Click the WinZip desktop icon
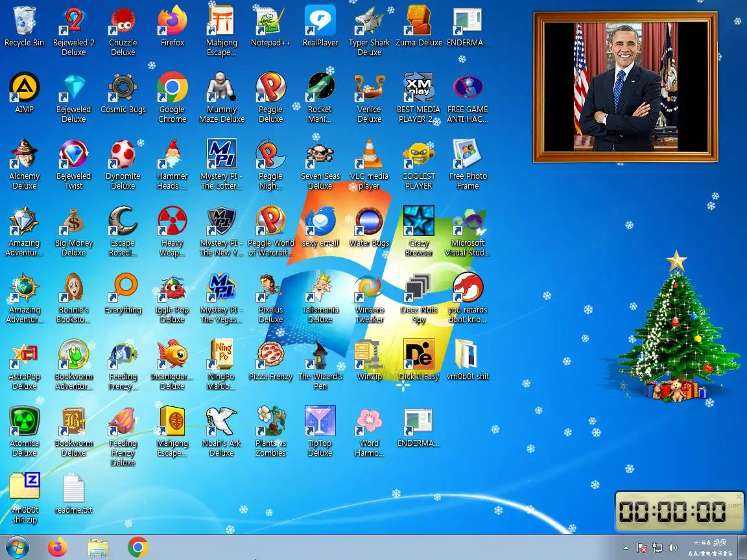 [369, 360]
